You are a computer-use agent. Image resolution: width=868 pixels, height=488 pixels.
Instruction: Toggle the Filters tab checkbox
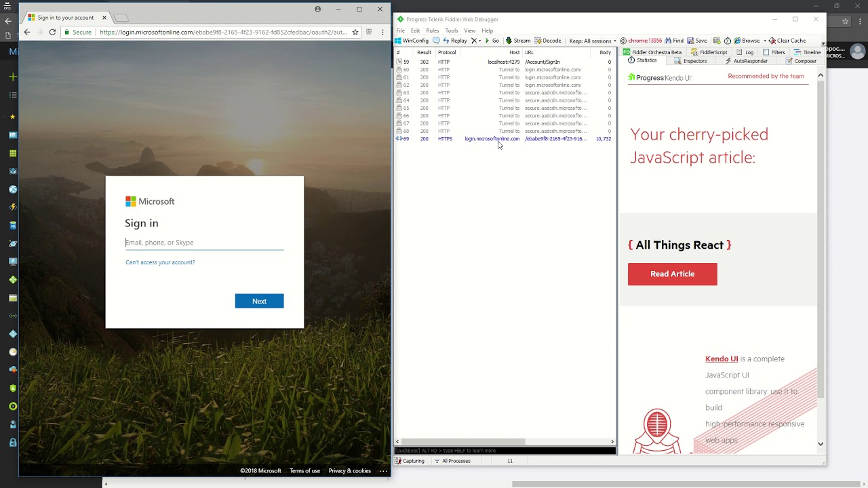tap(766, 52)
